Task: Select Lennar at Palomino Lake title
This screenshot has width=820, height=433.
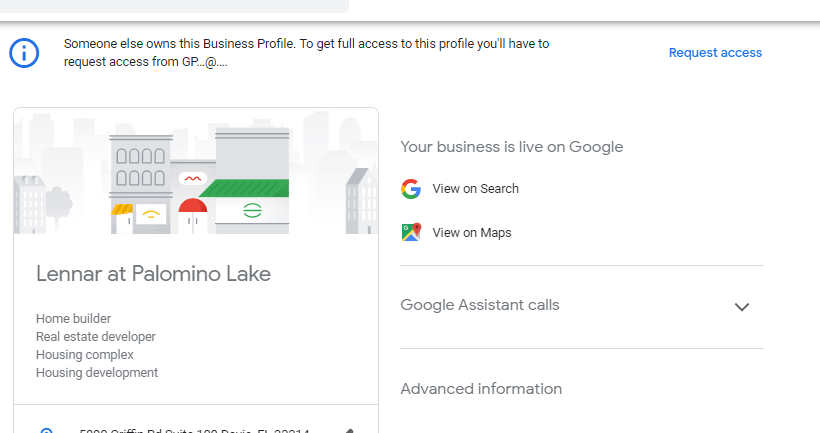Action: pyautogui.click(x=153, y=274)
